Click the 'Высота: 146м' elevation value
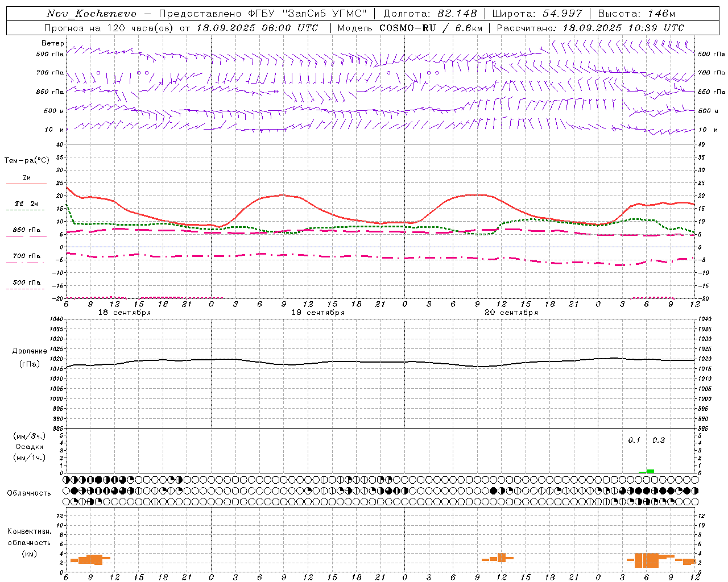This screenshot has width=728, height=582. [x=636, y=14]
